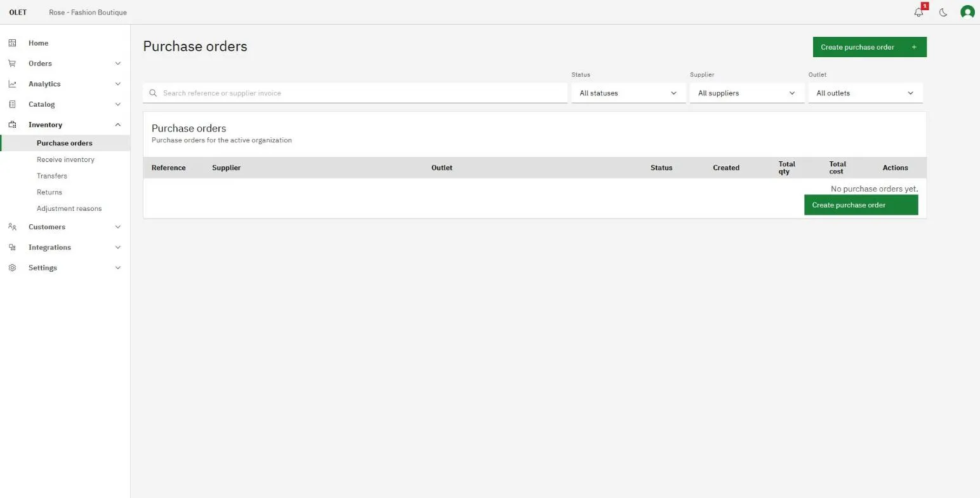Open Receive inventory page
Image resolution: width=980 pixels, height=498 pixels.
tap(65, 159)
